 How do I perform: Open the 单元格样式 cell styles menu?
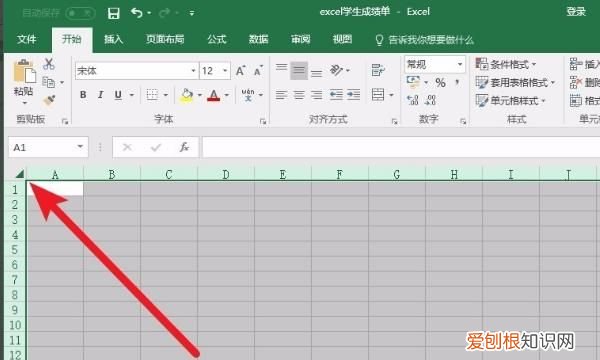tap(510, 101)
